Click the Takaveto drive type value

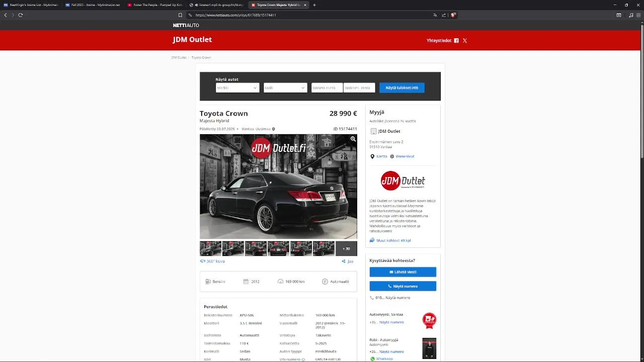(323, 335)
